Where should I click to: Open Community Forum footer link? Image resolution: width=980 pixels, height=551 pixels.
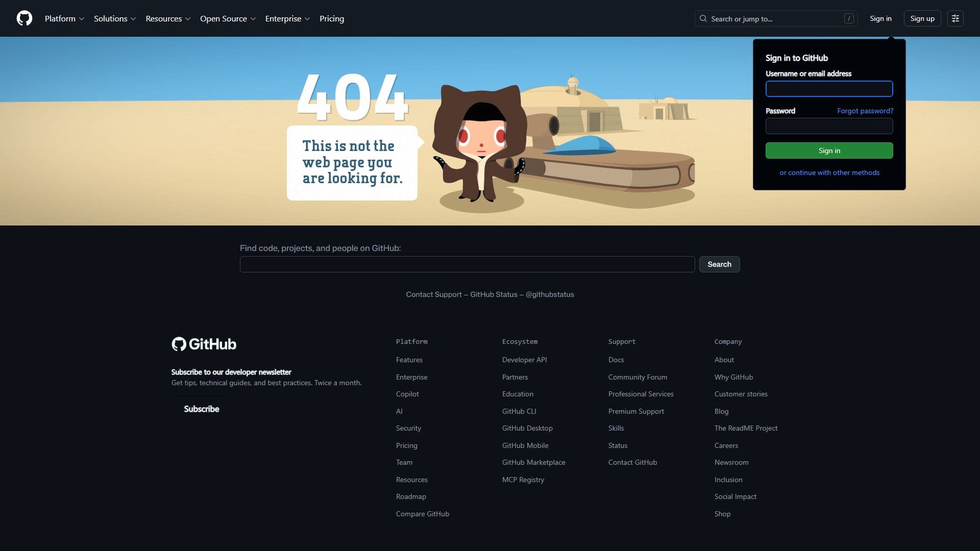tap(638, 377)
